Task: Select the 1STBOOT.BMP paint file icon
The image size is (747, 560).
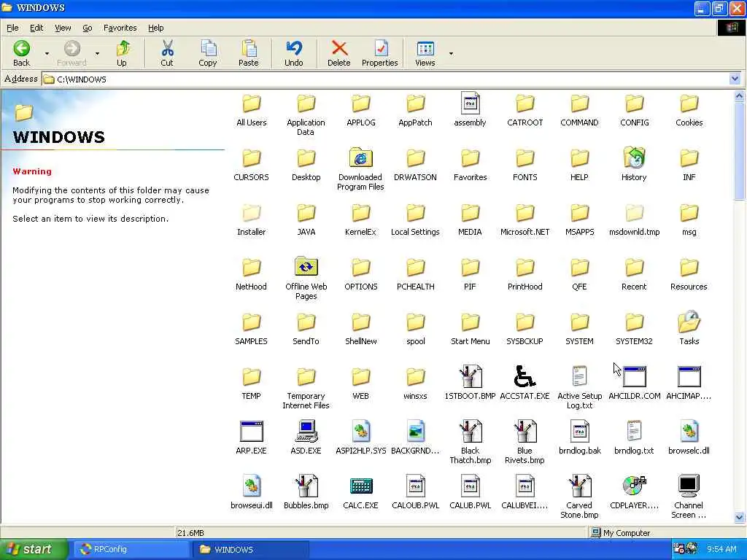Action: [x=471, y=377]
